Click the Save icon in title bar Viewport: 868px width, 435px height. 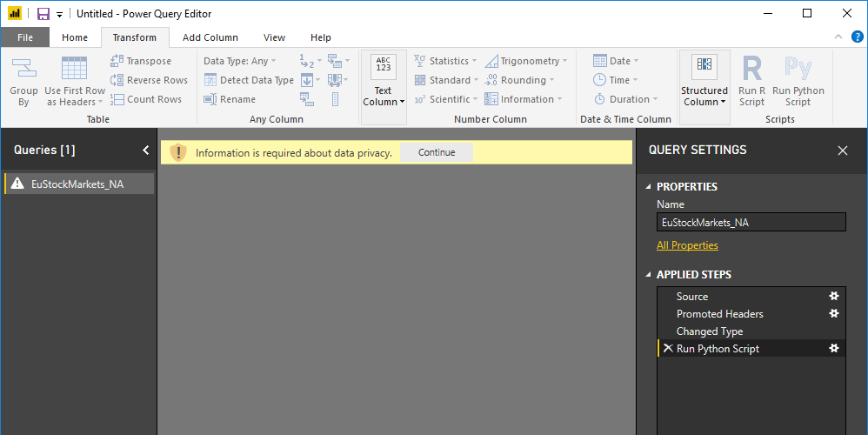pos(43,14)
